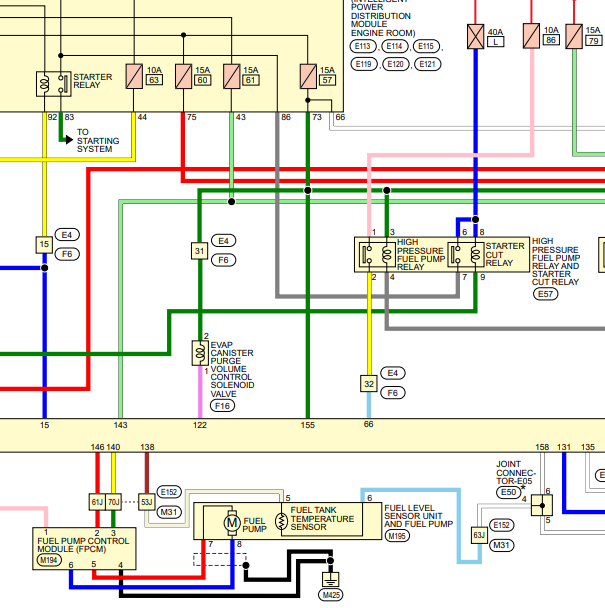This screenshot has height=608, width=605.
Task: Select the 63J connector box
Action: click(479, 535)
